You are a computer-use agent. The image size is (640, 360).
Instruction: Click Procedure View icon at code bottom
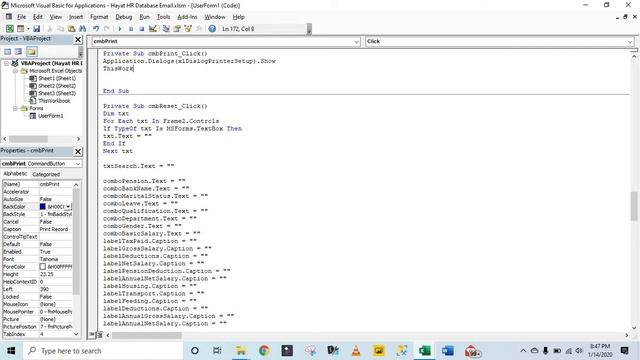point(92,335)
